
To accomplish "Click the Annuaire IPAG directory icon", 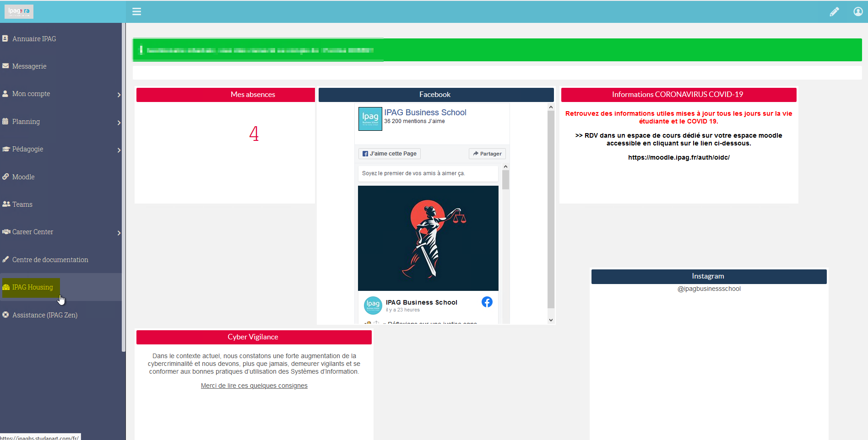I will 5,39.
